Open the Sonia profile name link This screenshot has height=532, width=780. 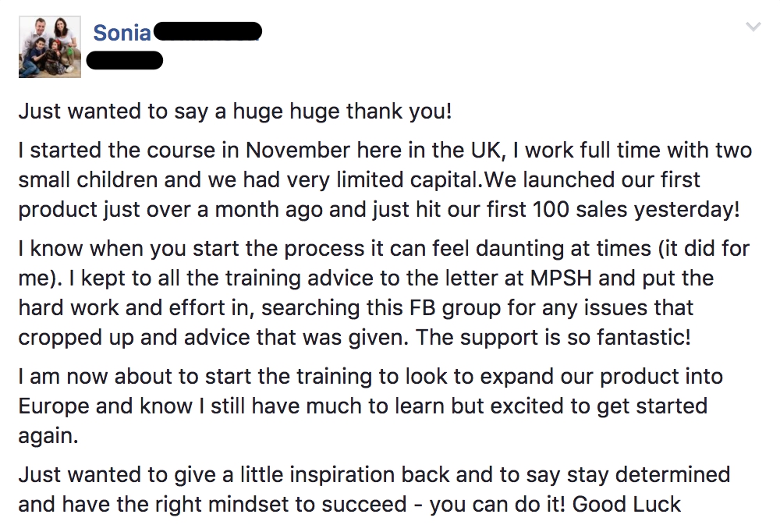pos(122,33)
